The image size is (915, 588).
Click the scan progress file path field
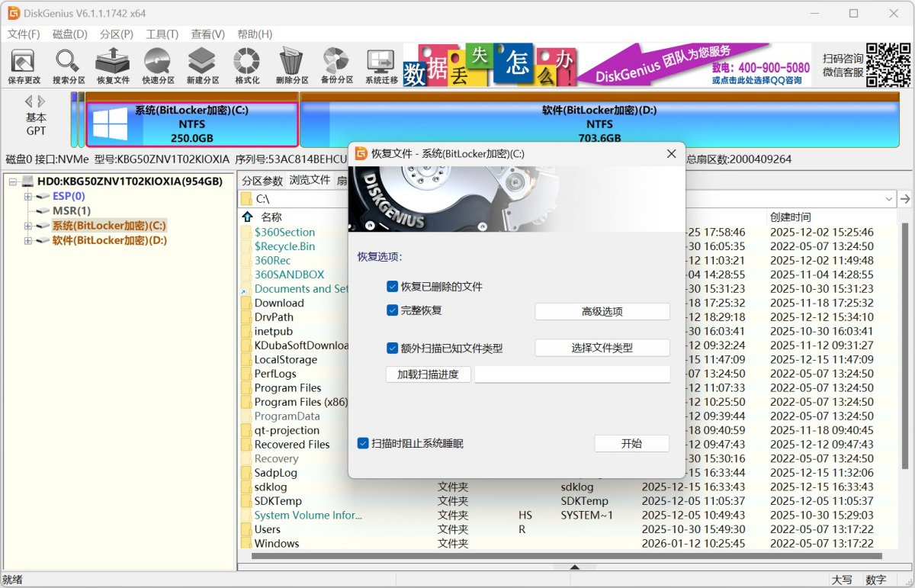coord(572,374)
